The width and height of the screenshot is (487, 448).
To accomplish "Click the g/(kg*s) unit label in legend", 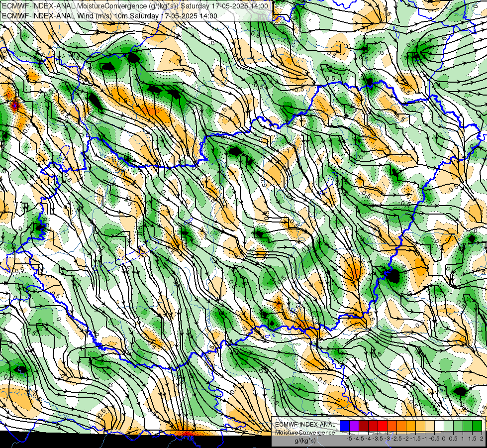I will tap(305, 441).
